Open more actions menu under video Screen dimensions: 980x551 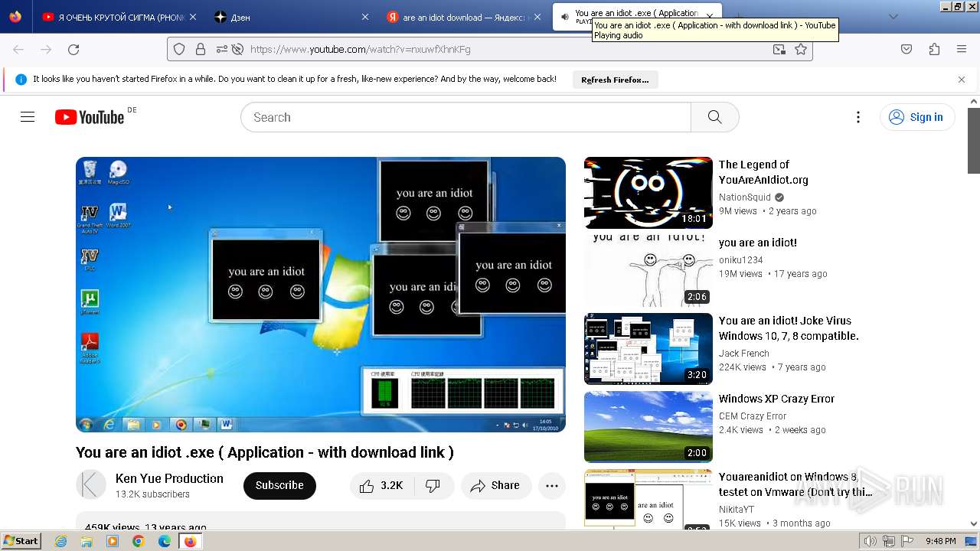552,486
